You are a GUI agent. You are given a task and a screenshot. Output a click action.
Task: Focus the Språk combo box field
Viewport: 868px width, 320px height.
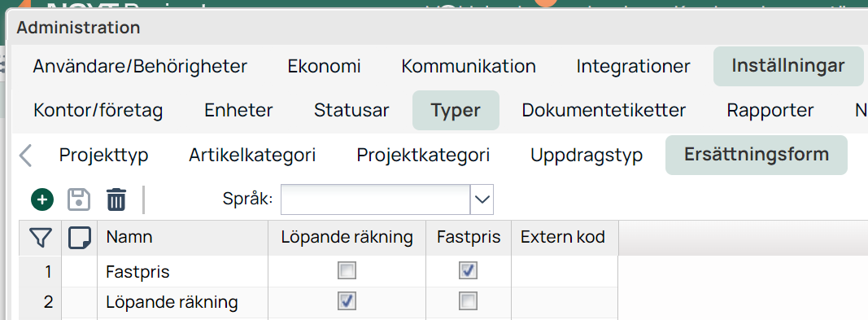click(x=375, y=199)
